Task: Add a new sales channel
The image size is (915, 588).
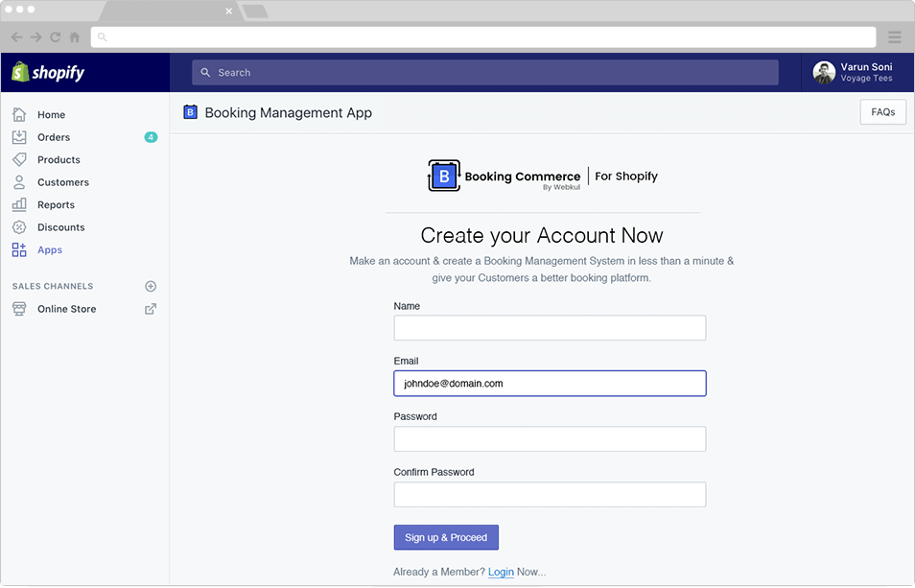Action: pos(151,286)
